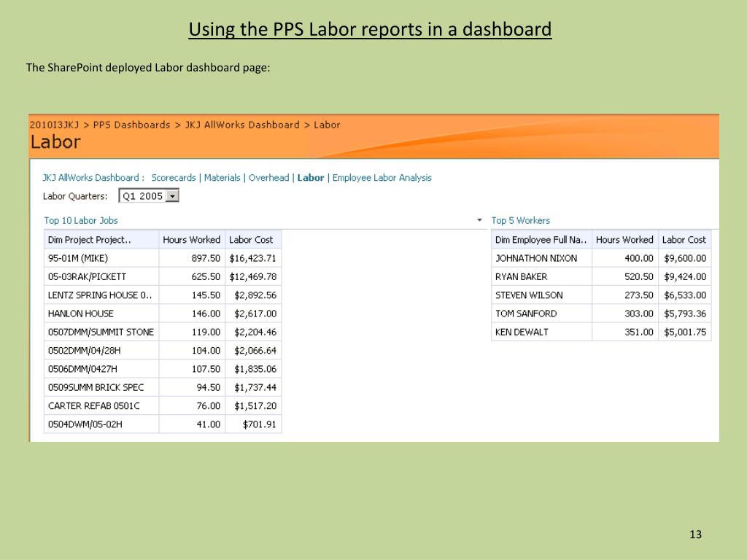
Task: Click the $2,204.46 labor cost cell
Action: tap(253, 332)
